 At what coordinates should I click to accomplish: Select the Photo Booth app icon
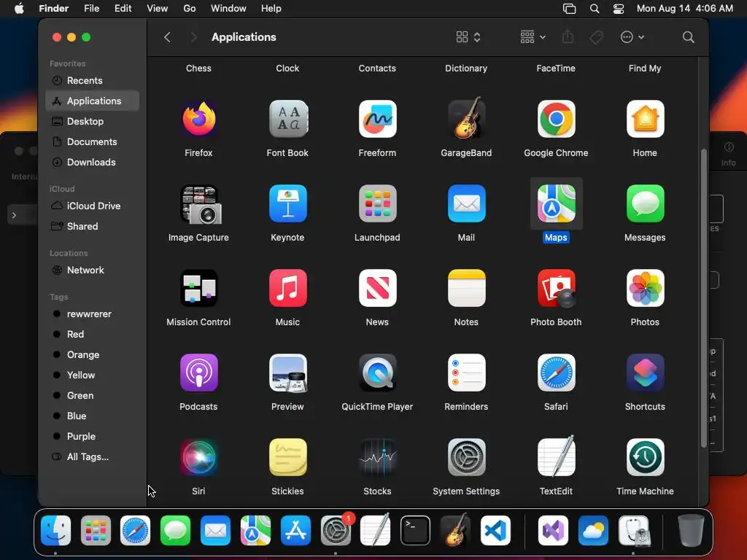[x=556, y=288]
